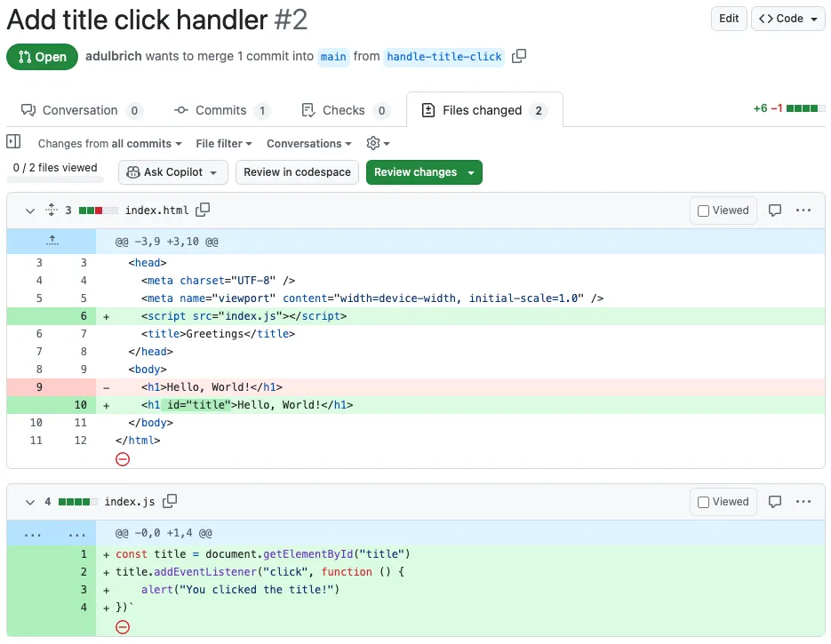Screen dimensions: 831x644
Task: Open the File filter dropdown
Action: tap(224, 144)
